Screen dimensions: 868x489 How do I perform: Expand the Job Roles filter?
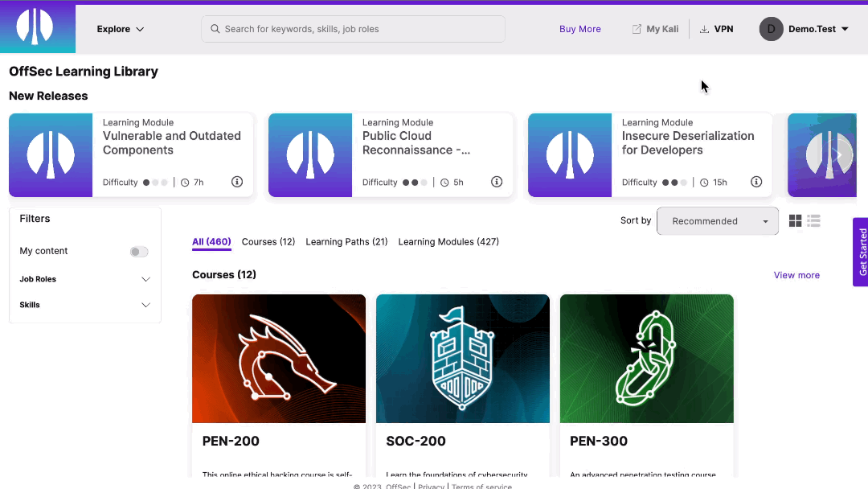(145, 279)
